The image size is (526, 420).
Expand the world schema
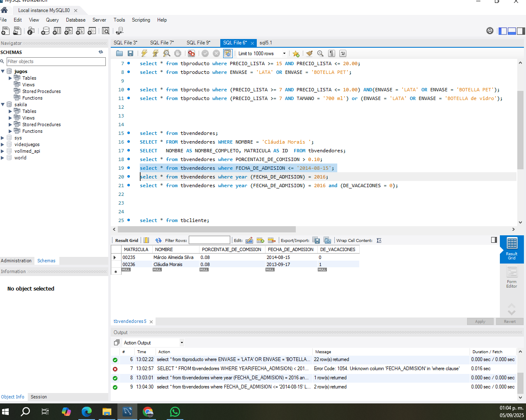point(3,158)
